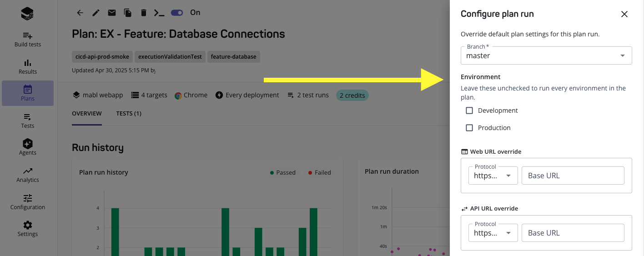Click the pencil edit plan icon
The image size is (644, 256).
pos(96,13)
